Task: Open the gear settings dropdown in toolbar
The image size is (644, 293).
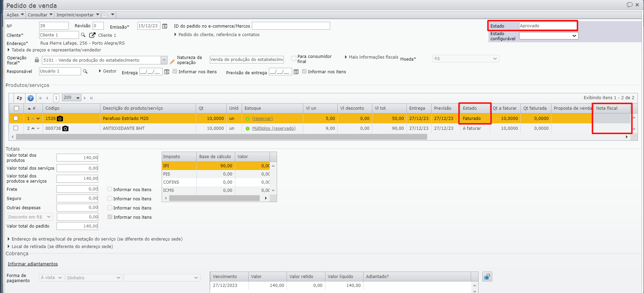Action: (108, 15)
